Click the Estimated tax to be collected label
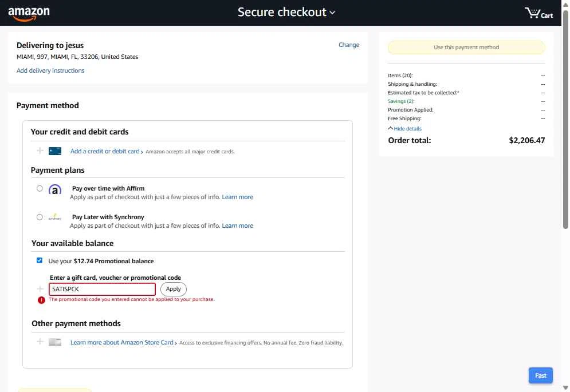 pos(423,93)
